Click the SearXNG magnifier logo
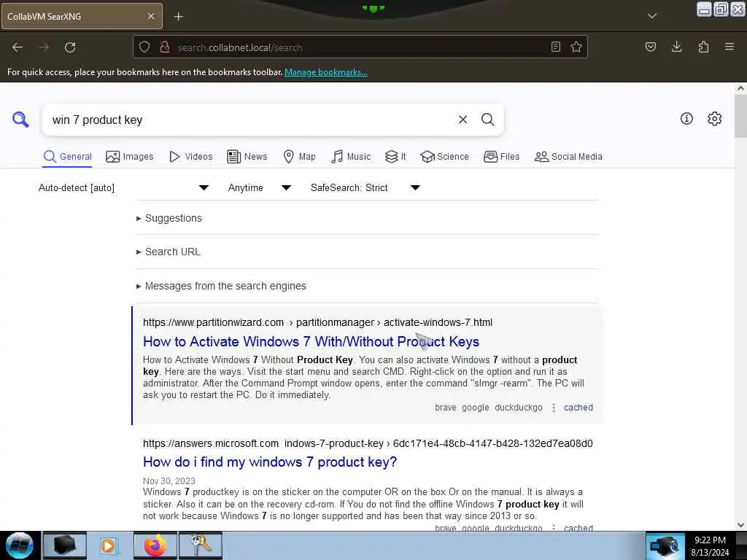The width and height of the screenshot is (747, 560). 20,120
